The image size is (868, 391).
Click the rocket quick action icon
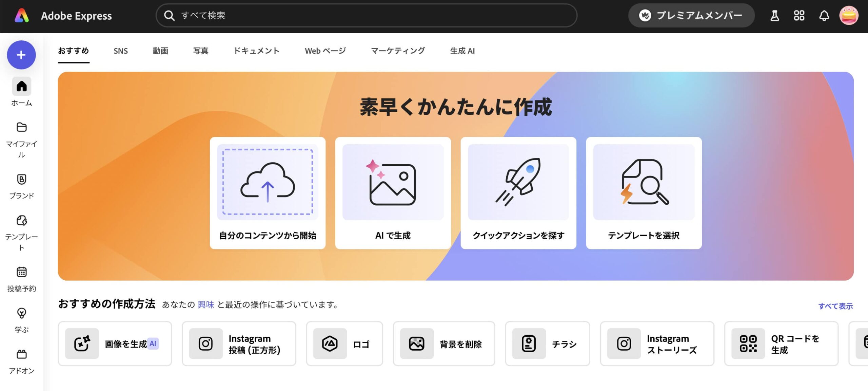[x=518, y=182]
